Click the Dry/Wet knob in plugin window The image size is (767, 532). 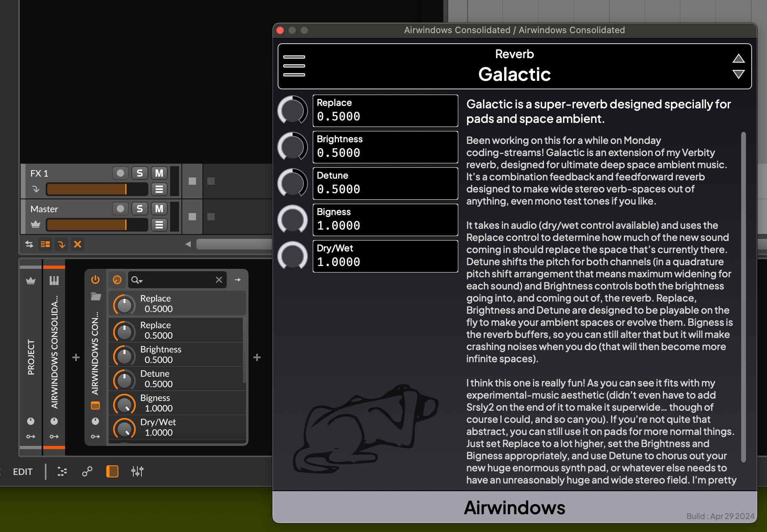point(293,256)
